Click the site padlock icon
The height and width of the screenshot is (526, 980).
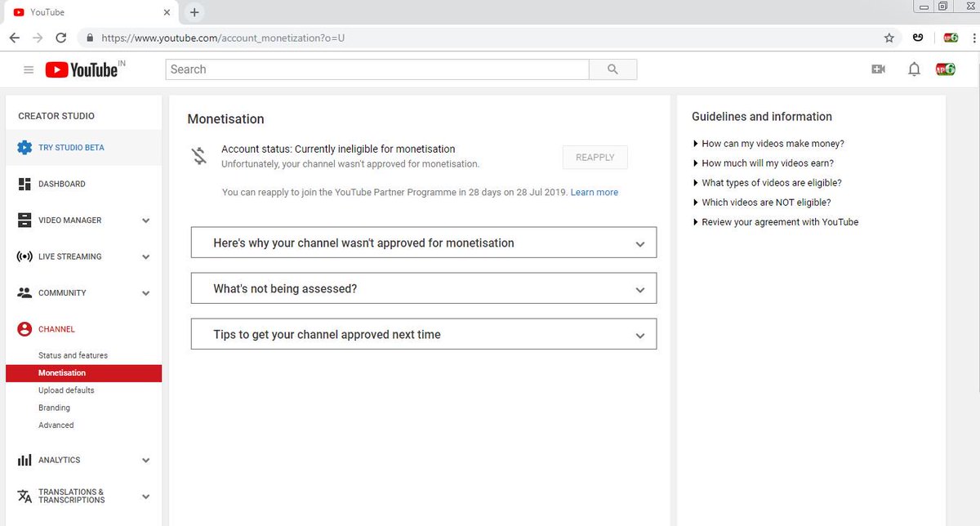[x=89, y=38]
